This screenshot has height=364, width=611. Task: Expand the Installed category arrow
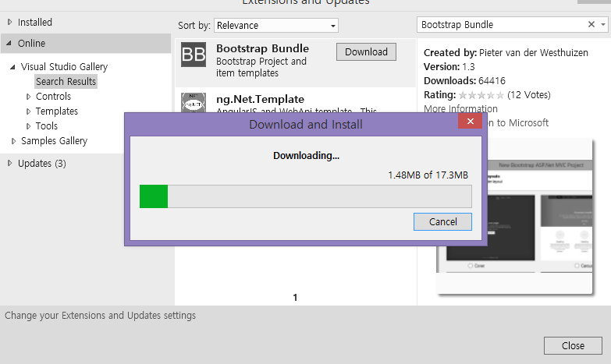click(x=9, y=22)
